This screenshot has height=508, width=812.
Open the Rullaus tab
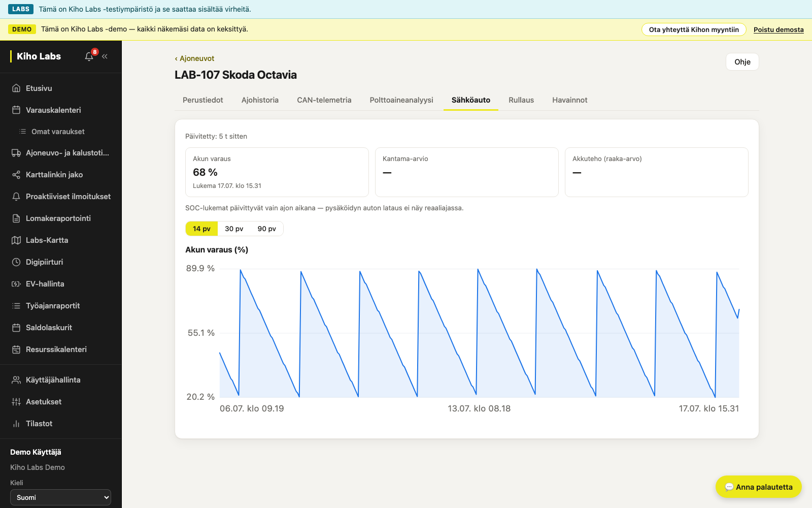[521, 100]
